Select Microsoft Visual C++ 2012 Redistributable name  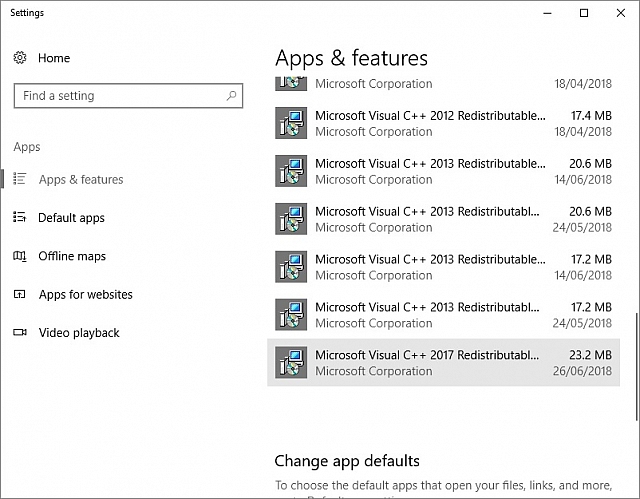430,116
